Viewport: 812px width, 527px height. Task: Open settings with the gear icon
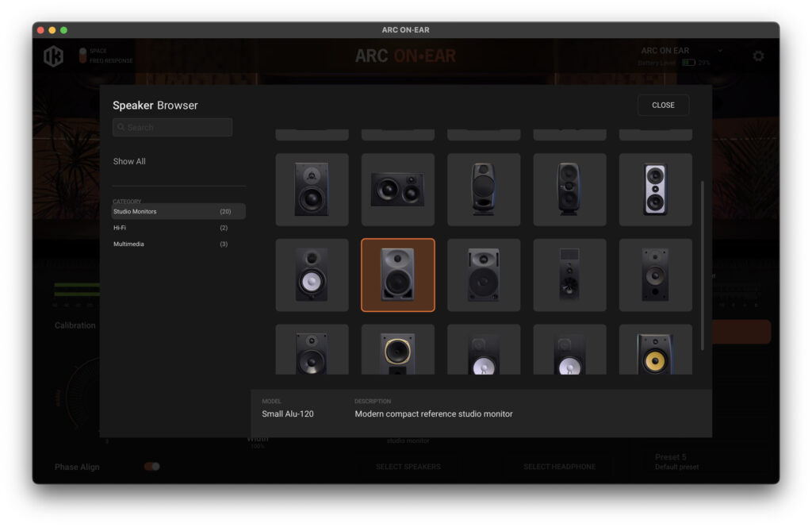click(758, 56)
